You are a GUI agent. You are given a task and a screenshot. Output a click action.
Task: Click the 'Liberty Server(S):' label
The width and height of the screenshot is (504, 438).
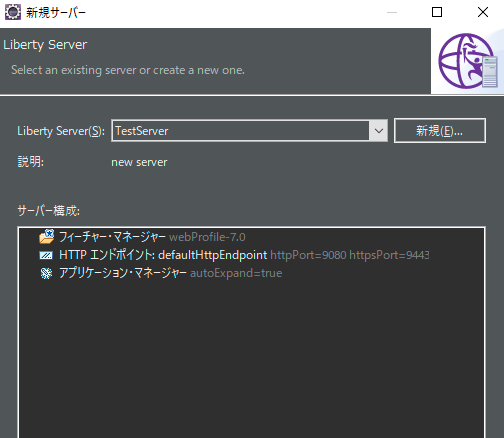tap(61, 131)
